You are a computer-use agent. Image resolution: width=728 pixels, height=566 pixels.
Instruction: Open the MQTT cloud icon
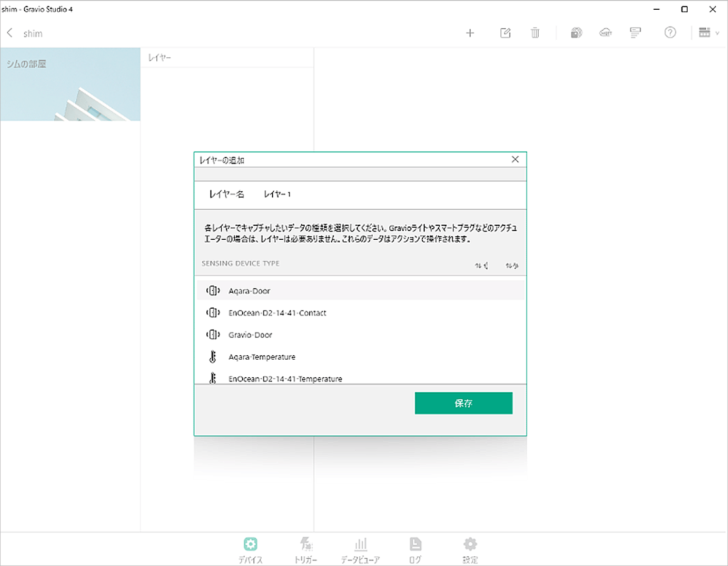pos(606,33)
